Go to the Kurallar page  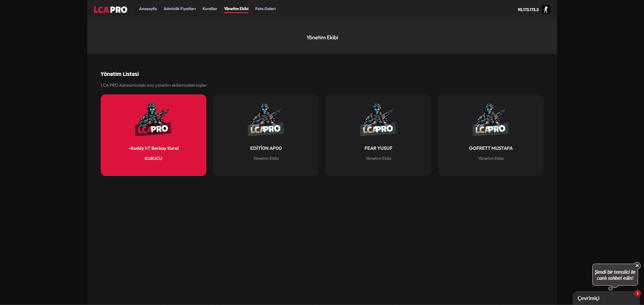click(x=210, y=9)
